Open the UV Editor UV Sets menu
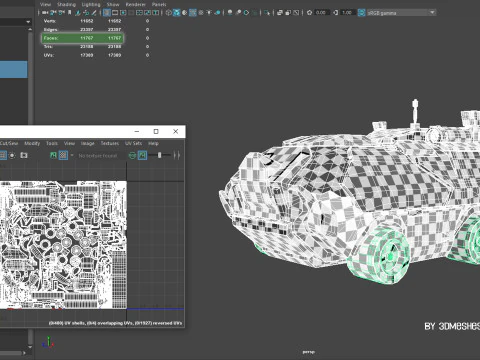This screenshot has width=480, height=360. pos(133,143)
